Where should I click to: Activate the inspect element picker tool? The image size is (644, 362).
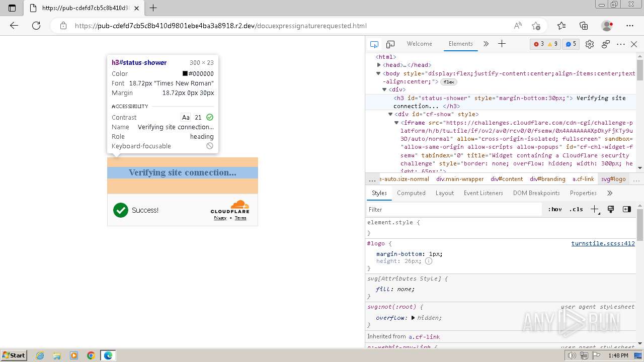(374, 44)
